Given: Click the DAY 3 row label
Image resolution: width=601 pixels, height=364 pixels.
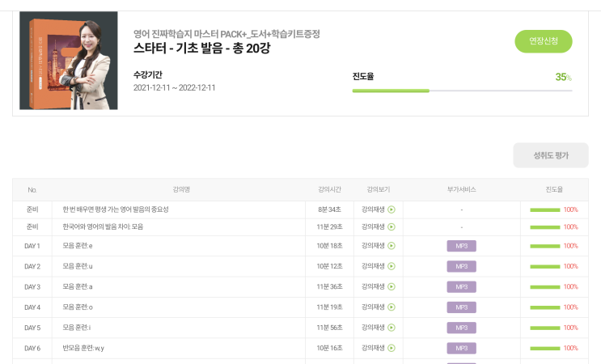Looking at the screenshot, I should [32, 287].
